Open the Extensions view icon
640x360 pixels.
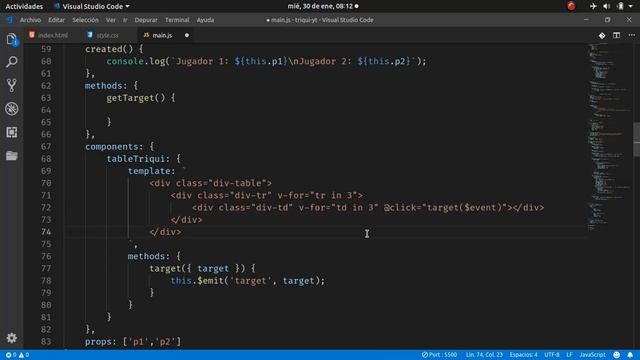[11, 132]
